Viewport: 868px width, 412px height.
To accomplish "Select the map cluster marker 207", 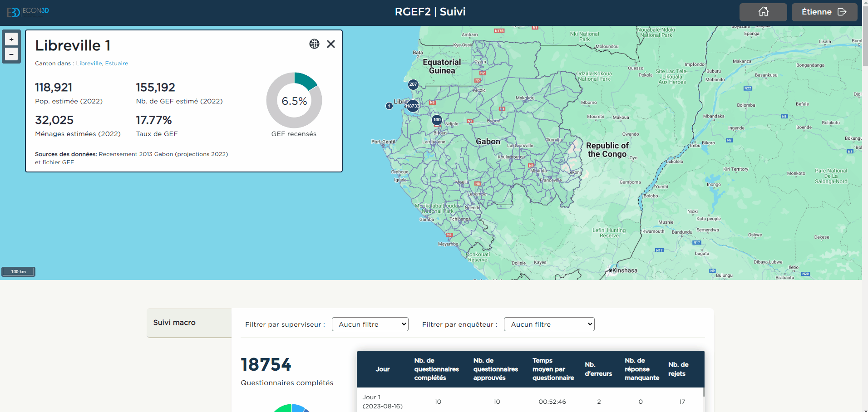I will 413,84.
